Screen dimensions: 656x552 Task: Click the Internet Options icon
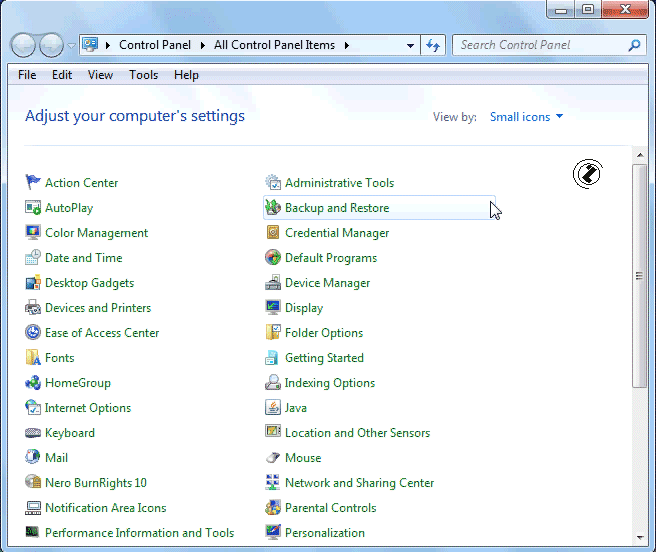pyautogui.click(x=33, y=407)
